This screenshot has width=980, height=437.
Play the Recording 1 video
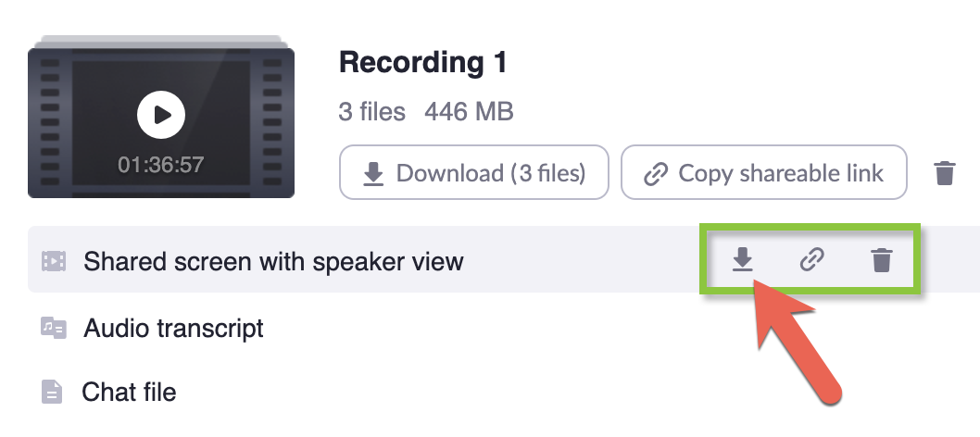(161, 115)
